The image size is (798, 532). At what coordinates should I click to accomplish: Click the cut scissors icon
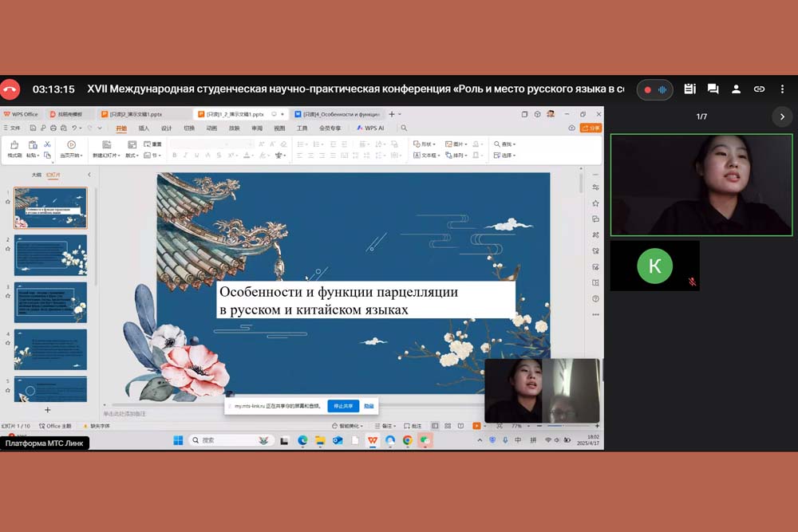click(47, 144)
